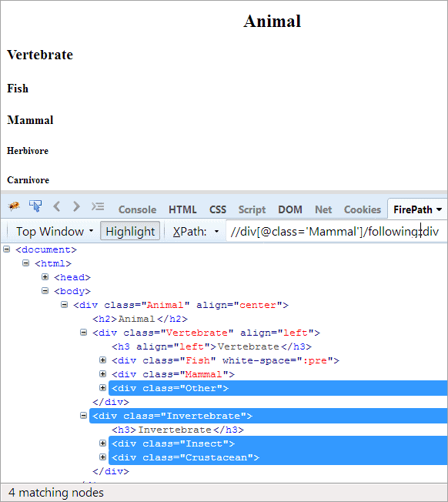Select the h3 Invertebrate element row

point(178,430)
